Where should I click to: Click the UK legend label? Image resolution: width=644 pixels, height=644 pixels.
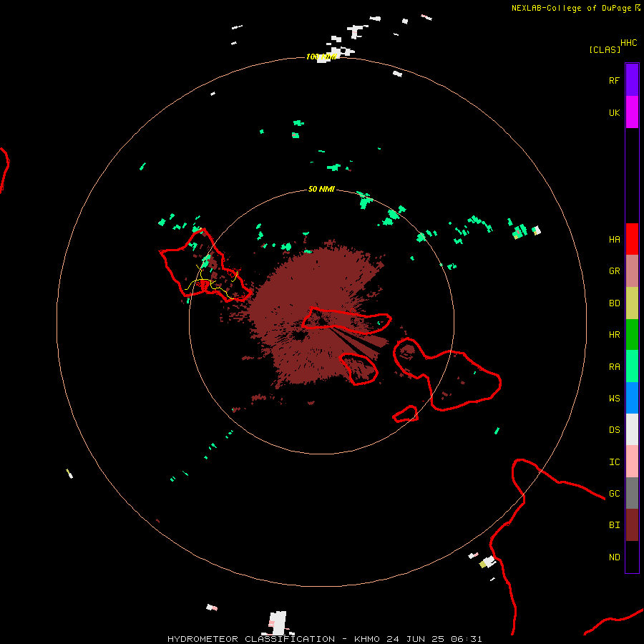pos(614,112)
